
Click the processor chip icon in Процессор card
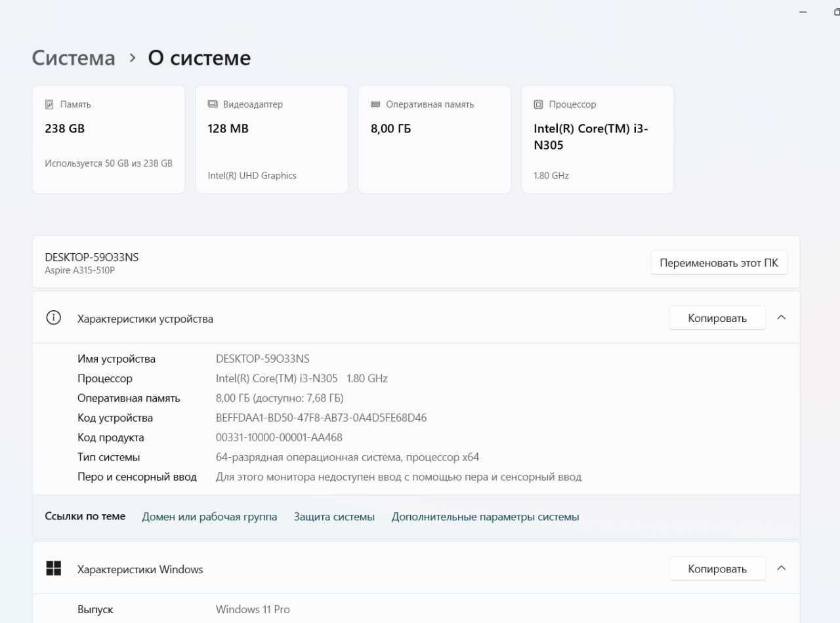tap(538, 104)
